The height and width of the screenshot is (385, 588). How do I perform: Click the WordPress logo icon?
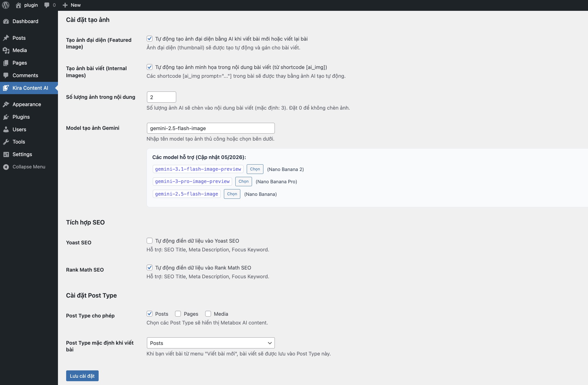click(6, 5)
